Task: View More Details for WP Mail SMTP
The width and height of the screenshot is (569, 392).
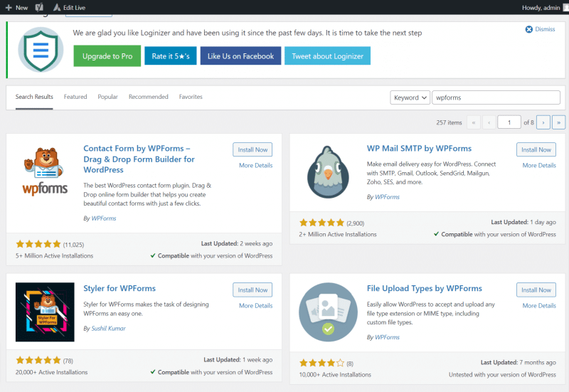Action: click(539, 165)
